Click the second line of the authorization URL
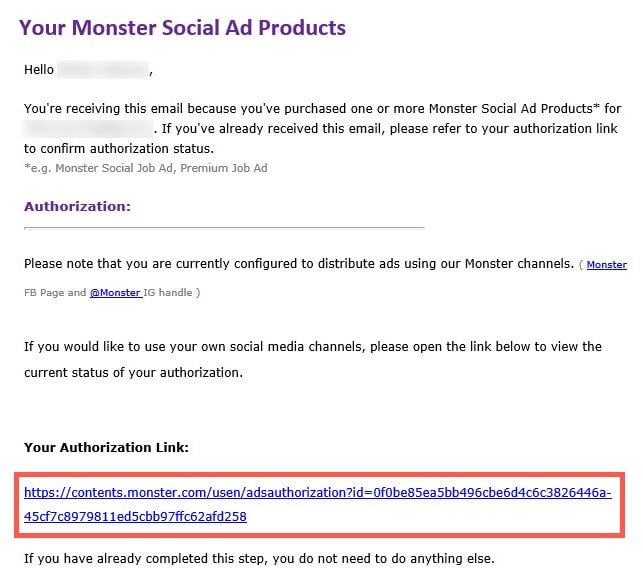 coord(135,517)
